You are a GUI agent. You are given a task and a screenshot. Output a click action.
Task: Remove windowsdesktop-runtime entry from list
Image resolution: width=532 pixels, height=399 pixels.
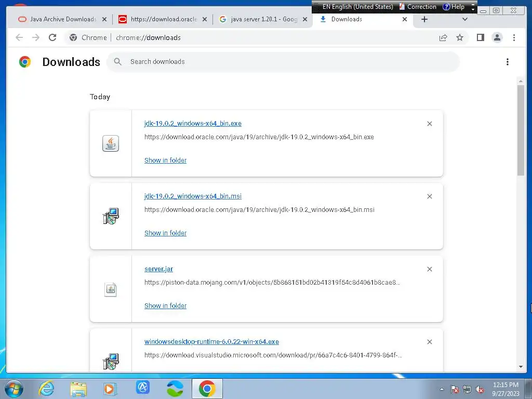point(430,342)
